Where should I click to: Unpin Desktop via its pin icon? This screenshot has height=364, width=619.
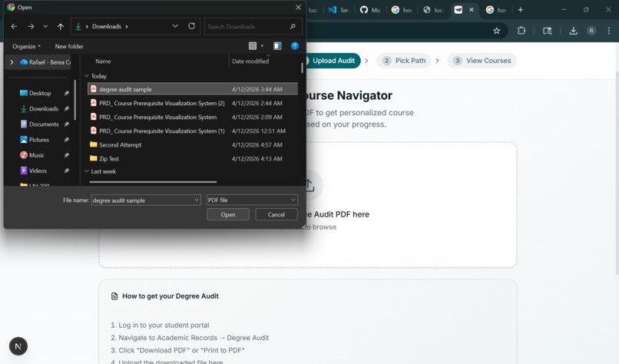pos(66,93)
